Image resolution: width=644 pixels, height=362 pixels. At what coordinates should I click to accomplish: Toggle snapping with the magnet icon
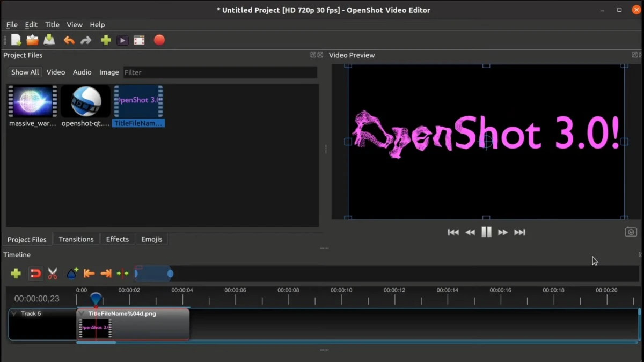[x=35, y=274]
